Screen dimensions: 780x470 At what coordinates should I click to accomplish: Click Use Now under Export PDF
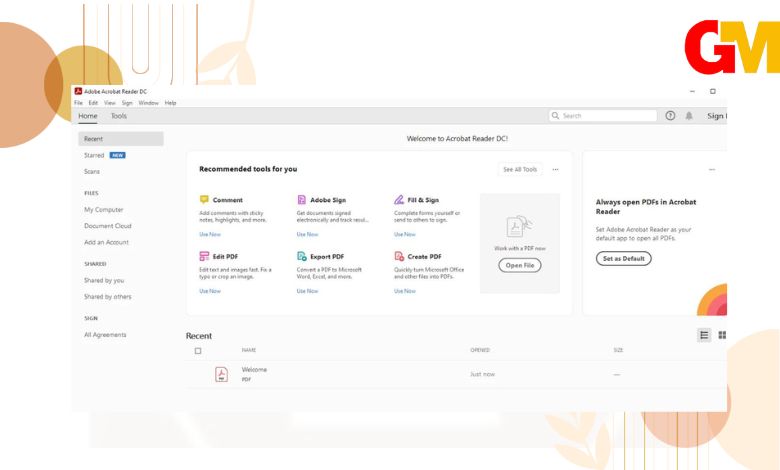307,291
